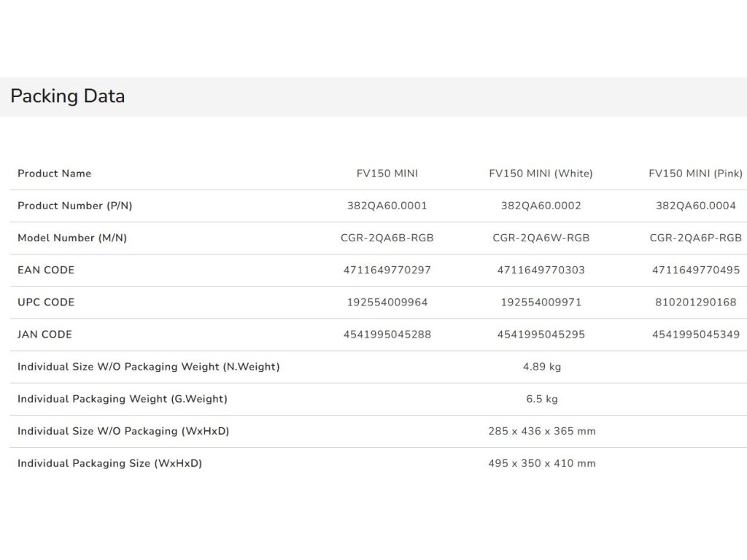
Task: Click EAN code 4711649770297
Action: click(x=387, y=270)
